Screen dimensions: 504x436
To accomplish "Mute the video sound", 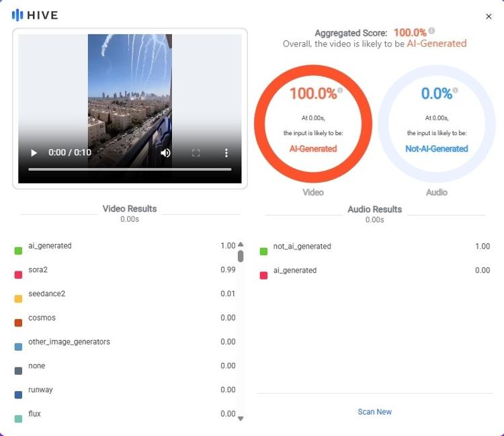I will click(165, 152).
